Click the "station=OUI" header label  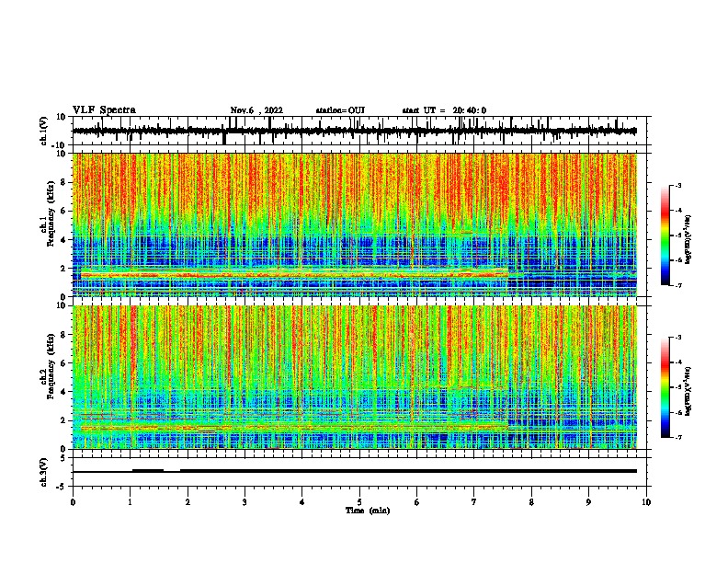coord(340,110)
